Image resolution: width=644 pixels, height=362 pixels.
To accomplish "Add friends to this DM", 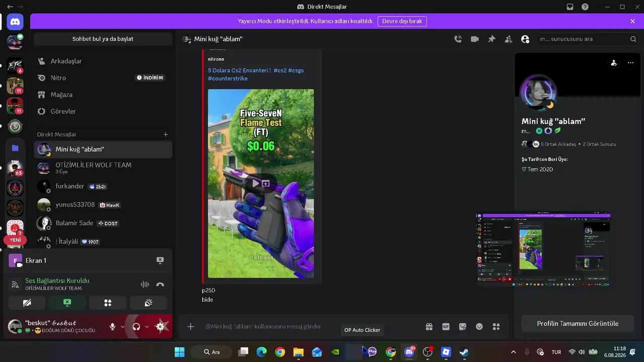I will click(508, 39).
